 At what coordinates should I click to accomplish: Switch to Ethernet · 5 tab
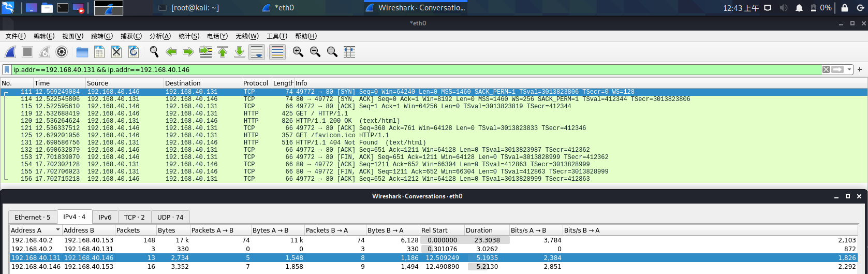coord(33,218)
